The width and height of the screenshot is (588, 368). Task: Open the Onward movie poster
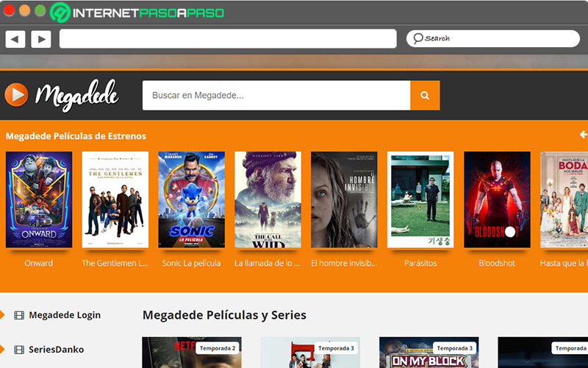click(x=39, y=199)
